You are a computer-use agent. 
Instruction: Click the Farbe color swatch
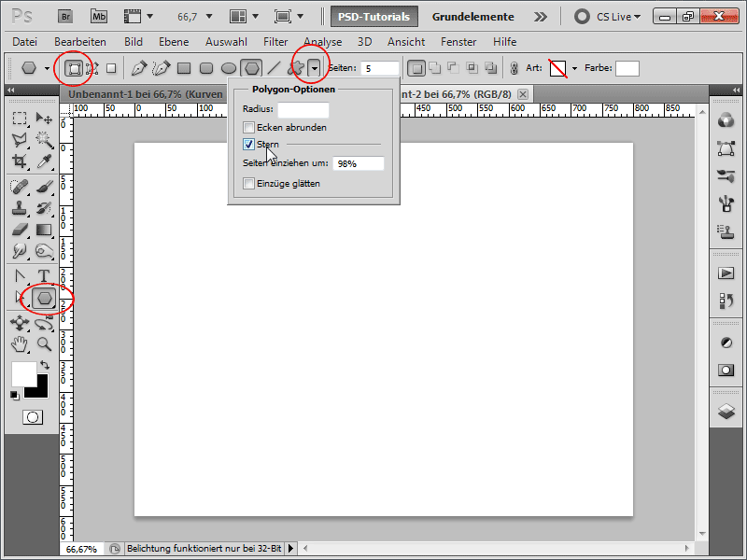tap(627, 68)
